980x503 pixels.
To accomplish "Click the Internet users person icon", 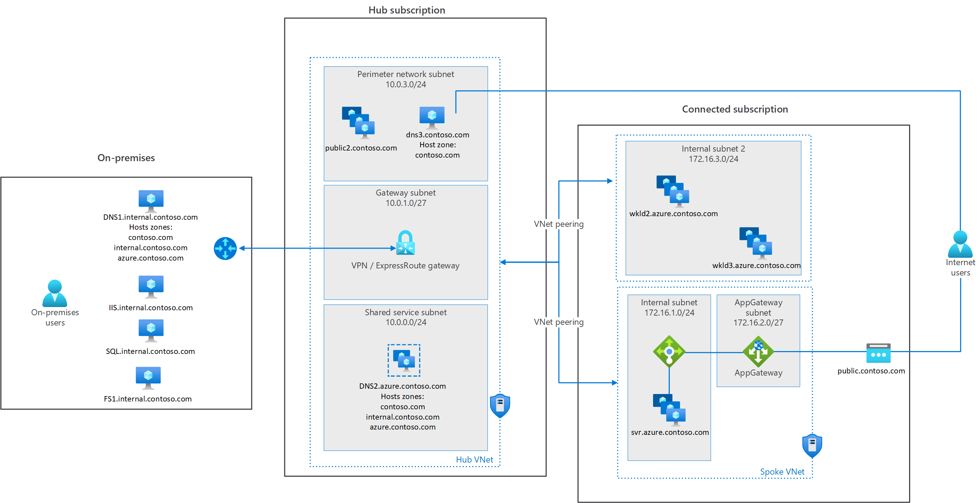I will tap(960, 244).
